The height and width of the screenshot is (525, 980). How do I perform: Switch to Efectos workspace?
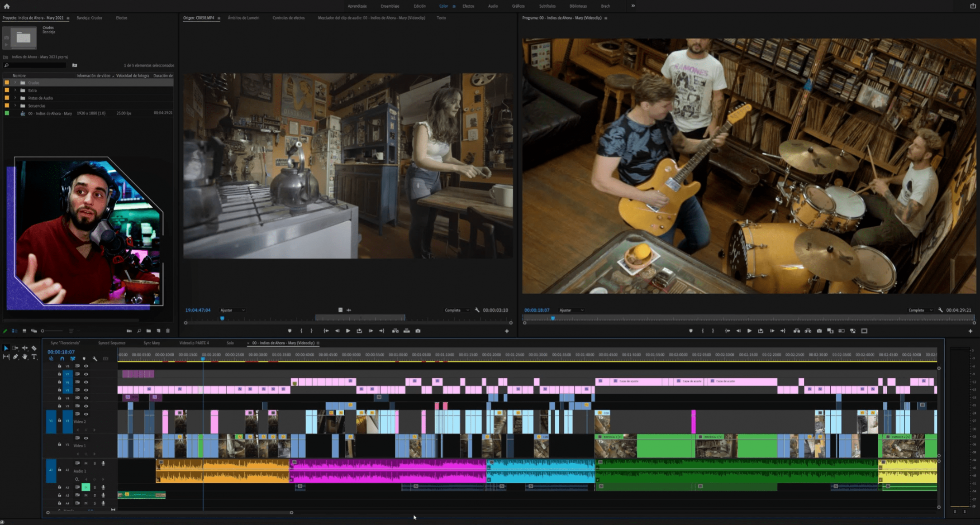[468, 6]
